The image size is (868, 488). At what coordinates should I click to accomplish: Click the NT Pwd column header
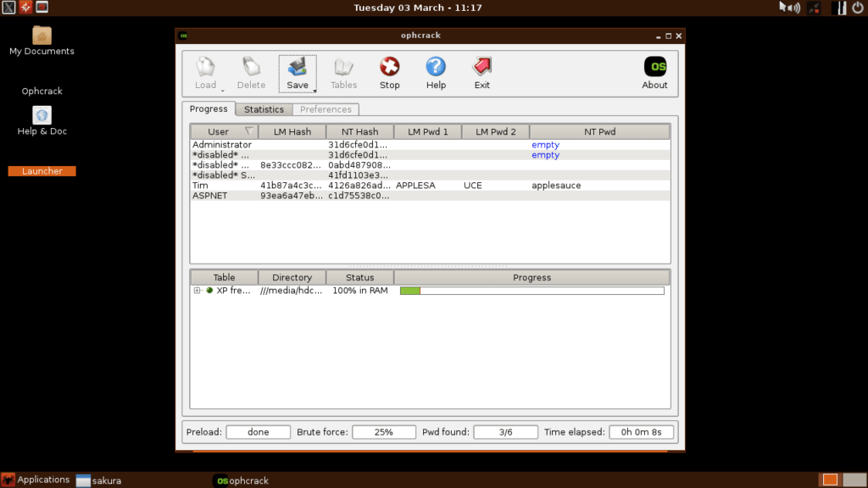click(x=599, y=131)
